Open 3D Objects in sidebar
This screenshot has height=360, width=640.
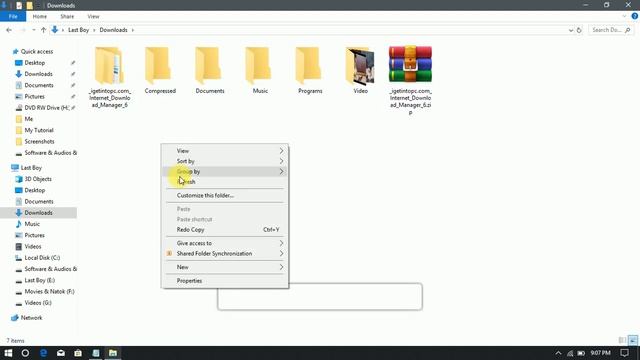38,179
